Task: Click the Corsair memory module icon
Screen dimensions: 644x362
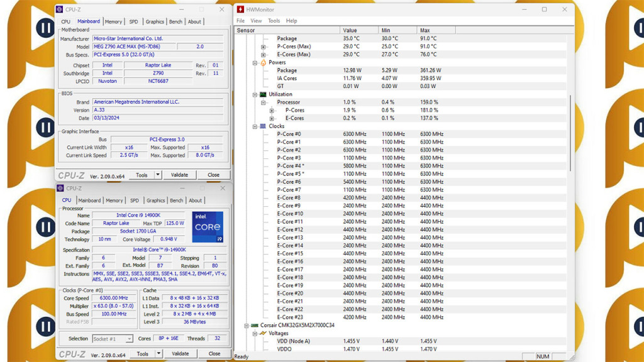Action: pos(255,326)
